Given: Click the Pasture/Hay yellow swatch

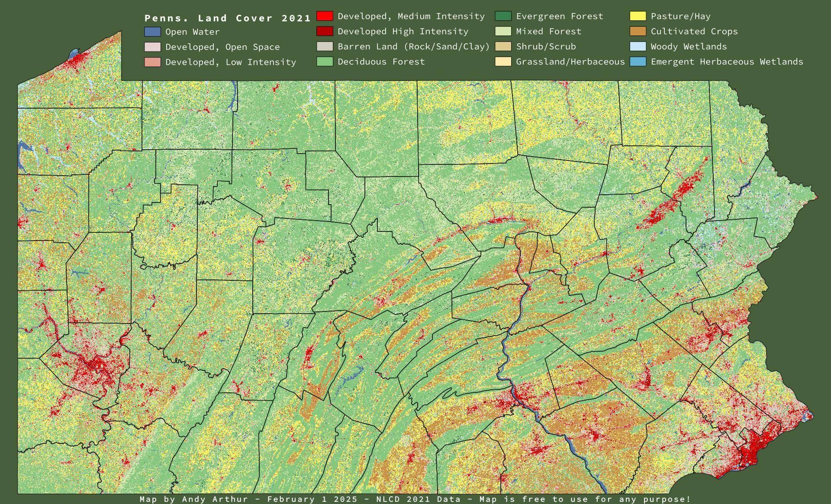Looking at the screenshot, I should coord(638,16).
